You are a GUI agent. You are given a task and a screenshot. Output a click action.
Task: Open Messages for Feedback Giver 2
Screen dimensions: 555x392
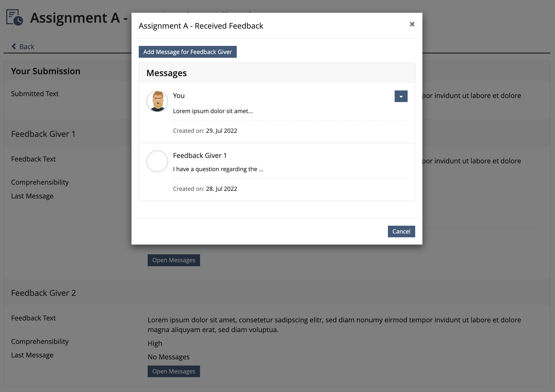(174, 371)
